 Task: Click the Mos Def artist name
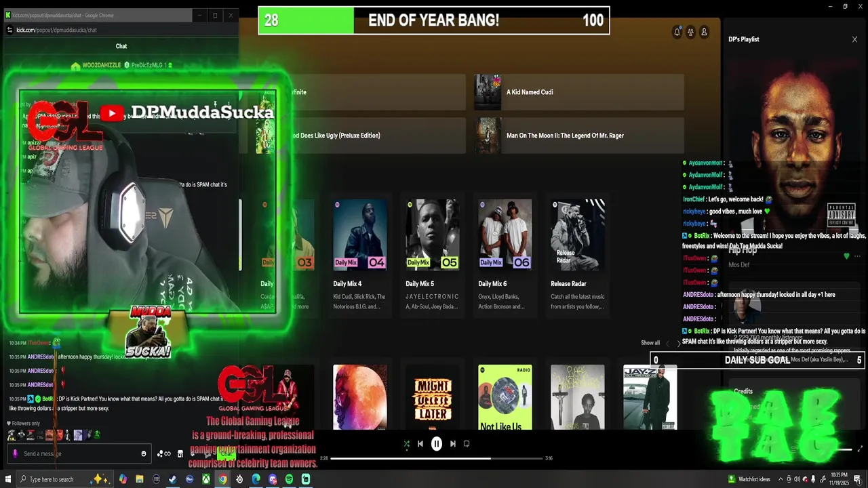coord(739,265)
